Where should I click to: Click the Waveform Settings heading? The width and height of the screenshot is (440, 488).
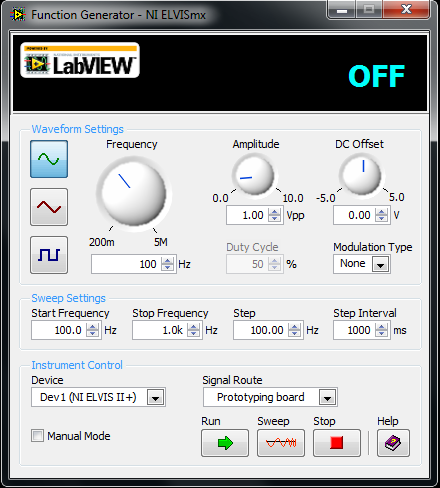pyautogui.click(x=77, y=129)
